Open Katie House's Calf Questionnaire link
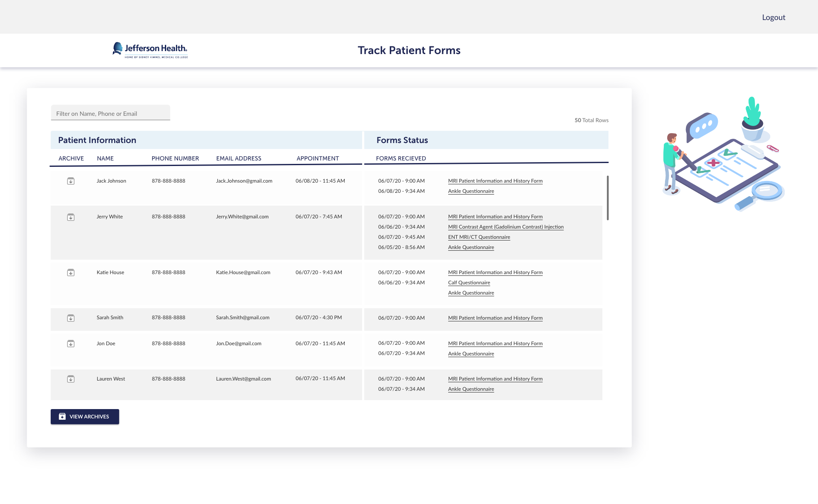 pos(469,283)
